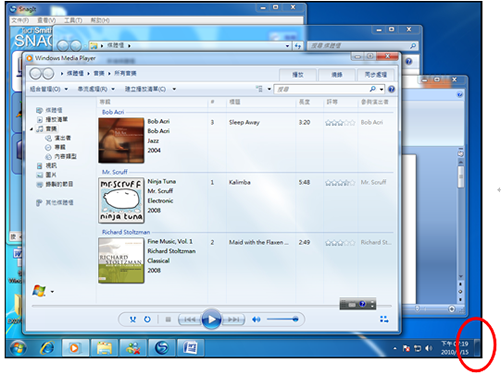Click Snagit icon on taskbar
Screen dimensions: 501x375
162,348
